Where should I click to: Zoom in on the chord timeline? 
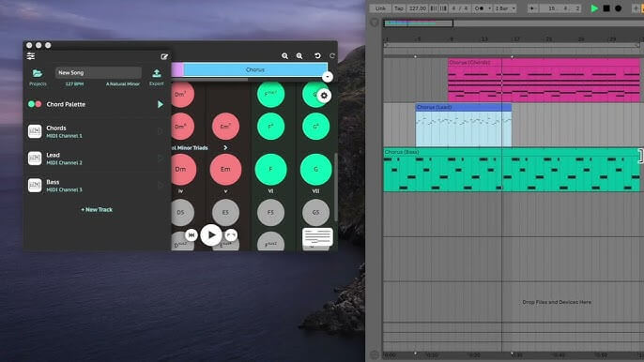pos(299,56)
